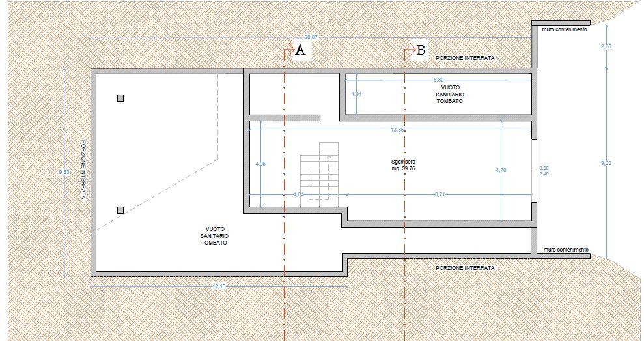
Task: Click the 8,71 dimension label
Action: pos(440,194)
